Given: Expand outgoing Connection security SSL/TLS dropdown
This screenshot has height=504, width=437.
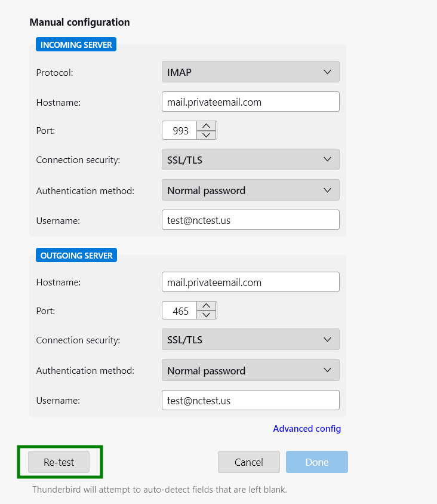Looking at the screenshot, I should [x=251, y=339].
